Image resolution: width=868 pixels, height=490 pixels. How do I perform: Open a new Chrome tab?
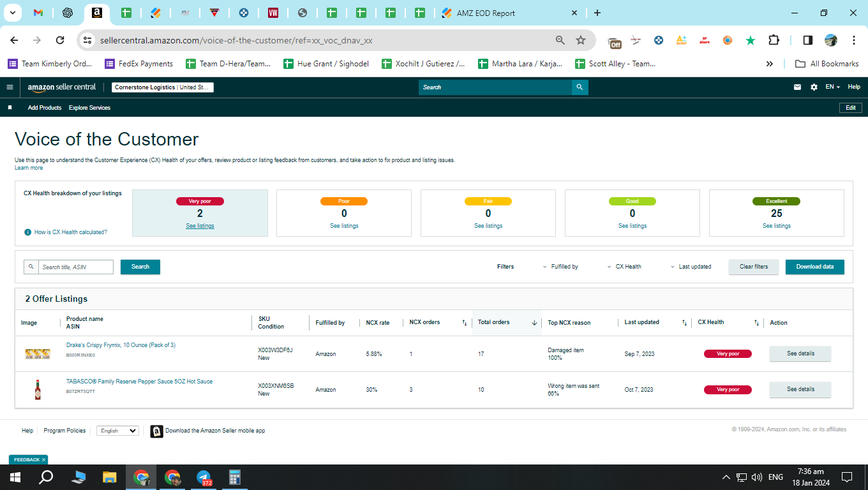coord(597,13)
